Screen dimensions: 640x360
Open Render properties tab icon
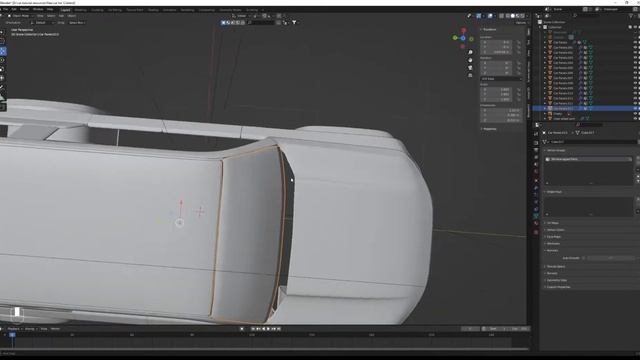point(536,143)
